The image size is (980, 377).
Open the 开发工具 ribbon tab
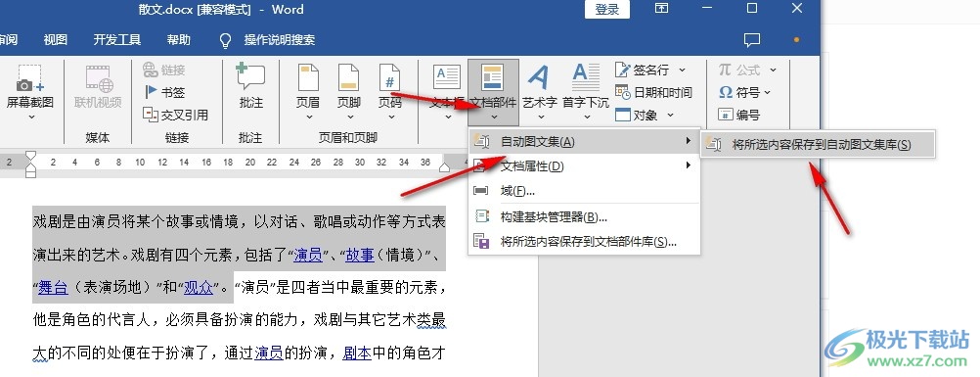pos(116,40)
